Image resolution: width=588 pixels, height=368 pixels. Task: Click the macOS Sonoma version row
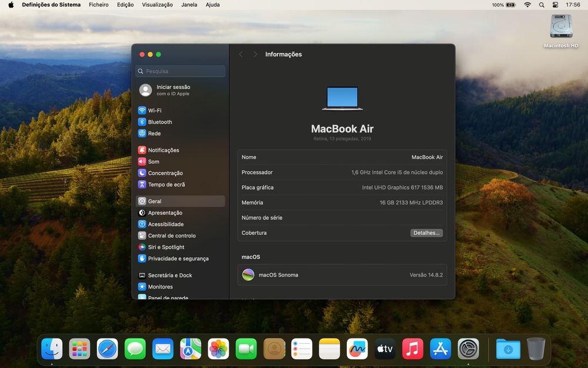point(342,275)
